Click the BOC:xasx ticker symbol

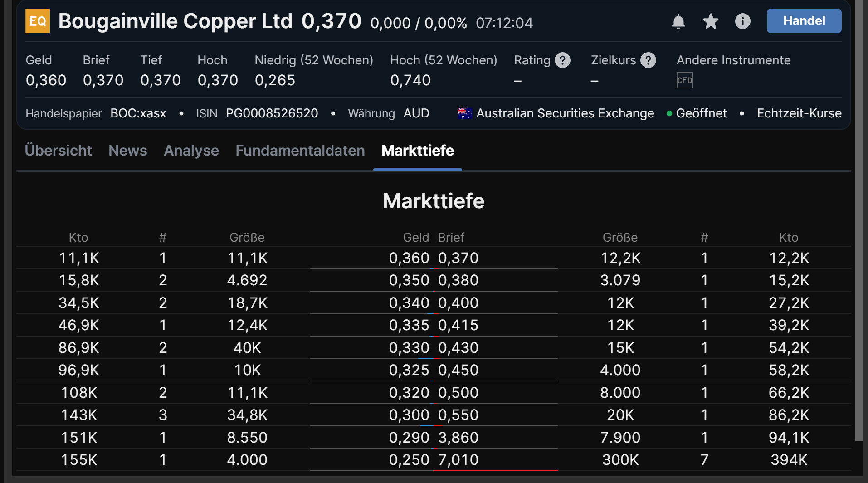(138, 113)
